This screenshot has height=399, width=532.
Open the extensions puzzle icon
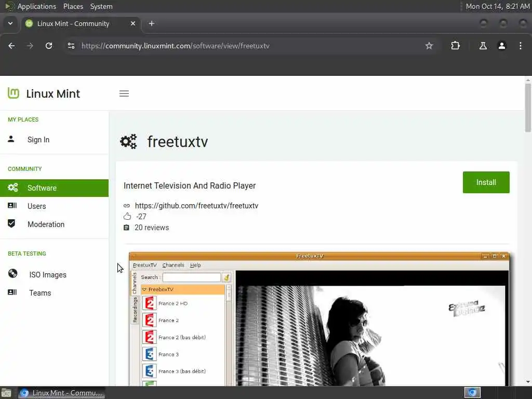pos(455,46)
